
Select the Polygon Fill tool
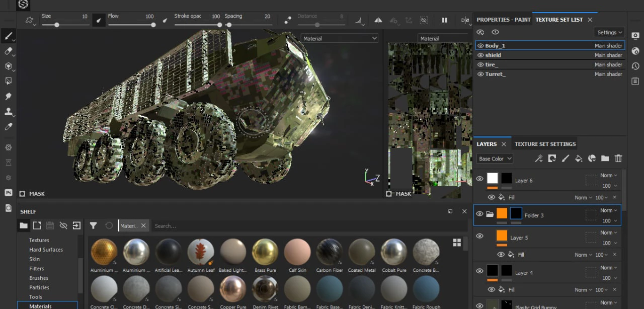coord(8,81)
